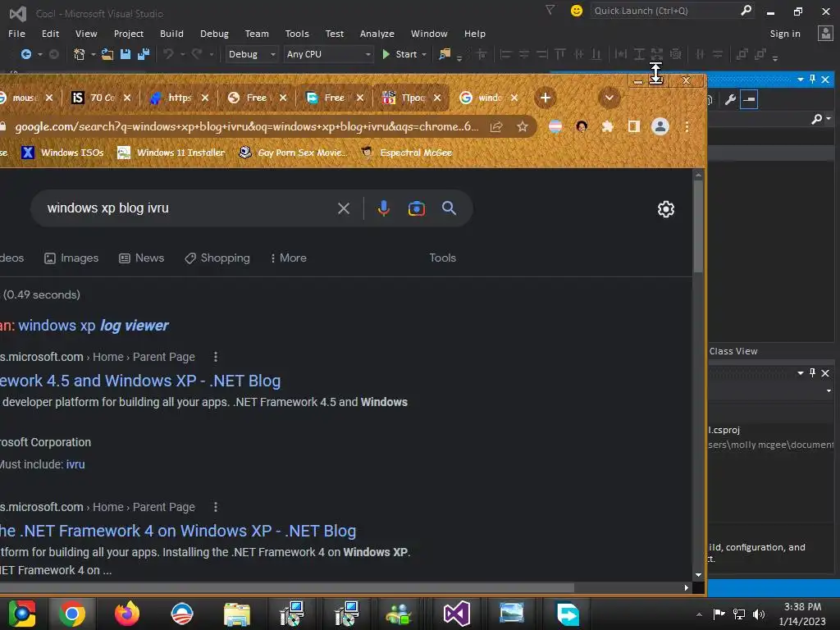This screenshot has height=630, width=840.
Task: Clear the Google search box with X
Action: point(344,208)
